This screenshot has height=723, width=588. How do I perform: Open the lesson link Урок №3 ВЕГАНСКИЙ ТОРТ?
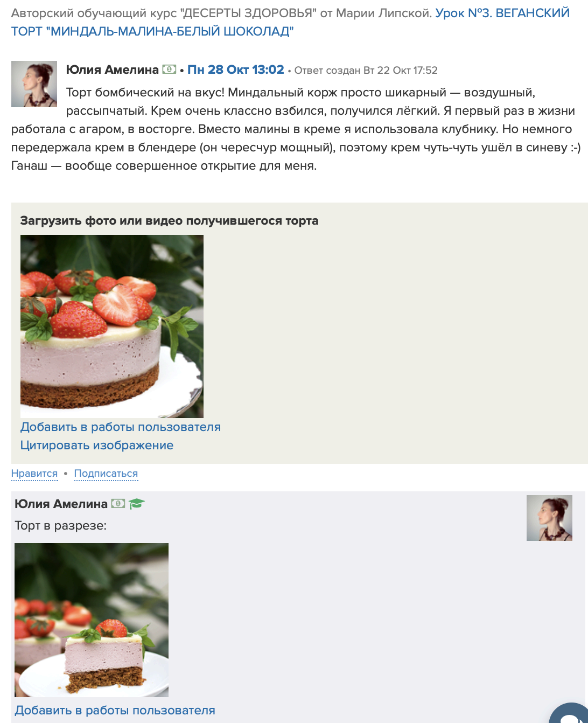291,22
